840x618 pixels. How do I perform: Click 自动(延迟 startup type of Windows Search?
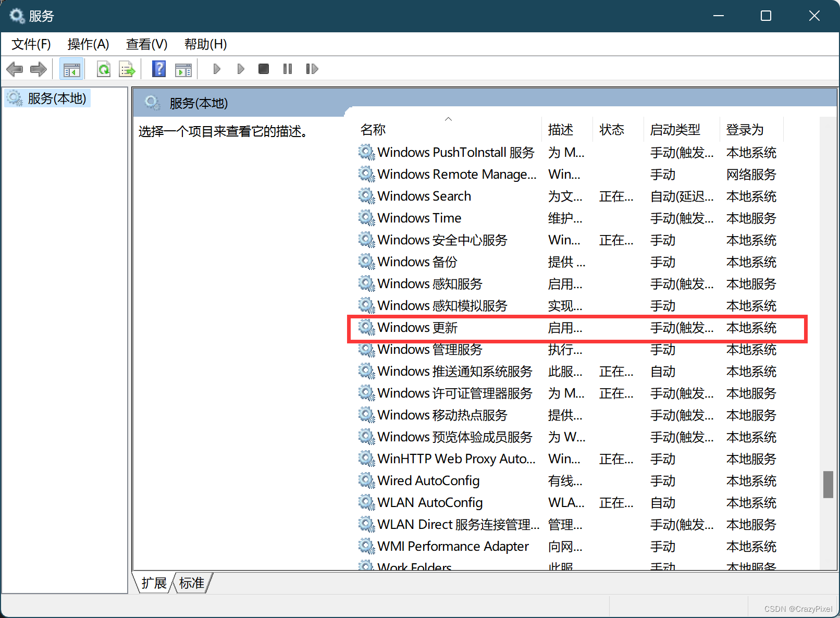(x=682, y=196)
